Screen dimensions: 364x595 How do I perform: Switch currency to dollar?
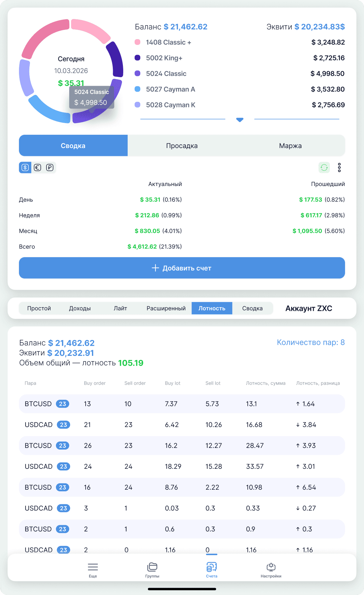click(25, 168)
